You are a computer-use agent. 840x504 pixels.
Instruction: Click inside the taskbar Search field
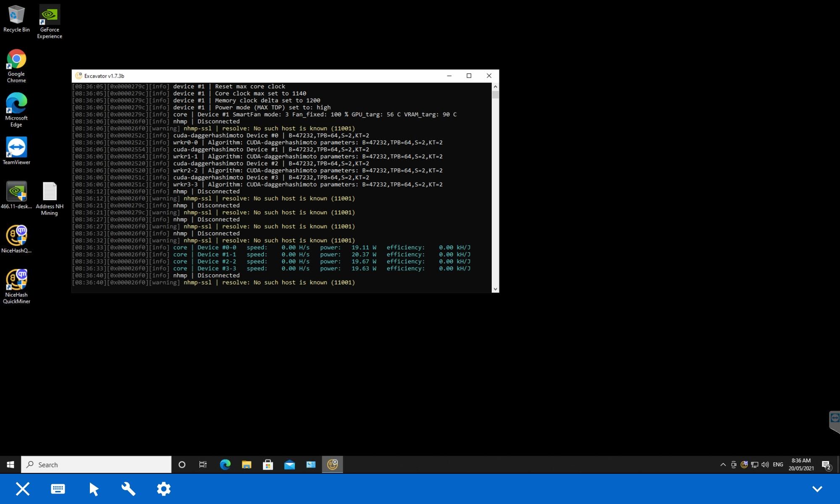point(97,465)
